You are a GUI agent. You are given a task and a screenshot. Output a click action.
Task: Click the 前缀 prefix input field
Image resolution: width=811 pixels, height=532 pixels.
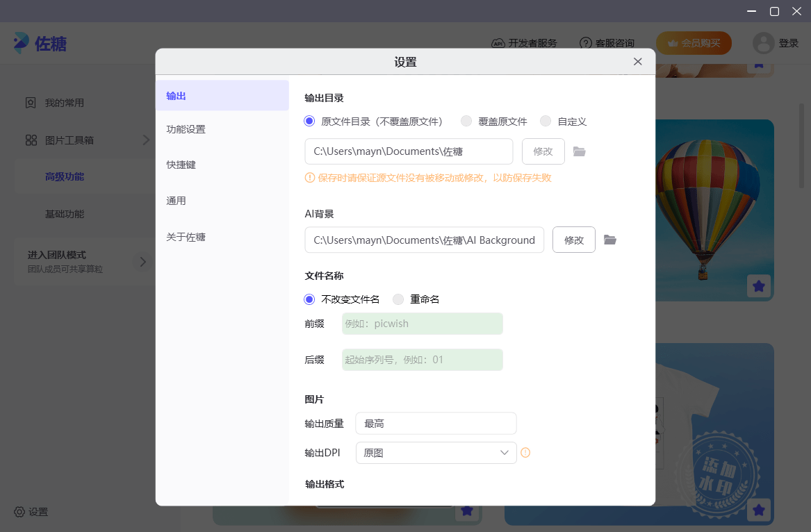[422, 323]
